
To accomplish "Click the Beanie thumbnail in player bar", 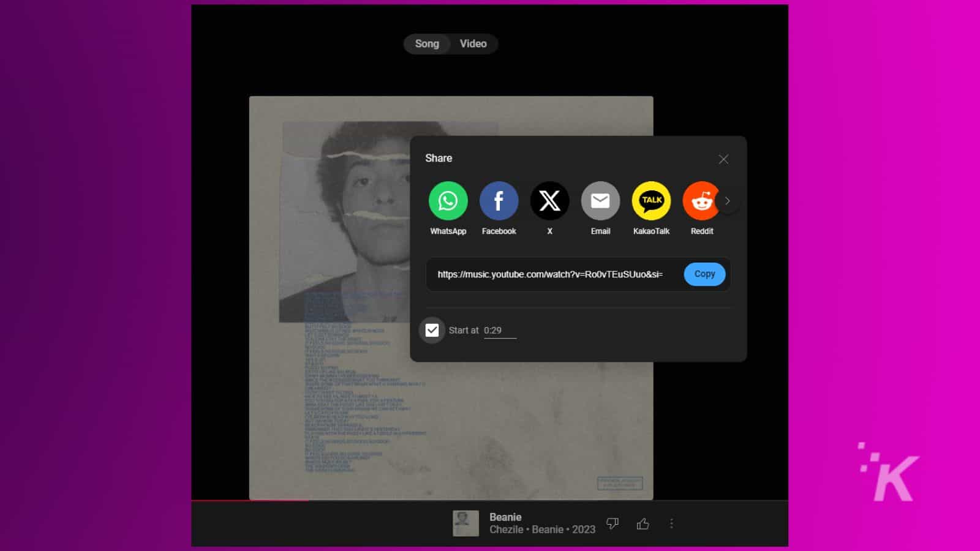I will (466, 523).
